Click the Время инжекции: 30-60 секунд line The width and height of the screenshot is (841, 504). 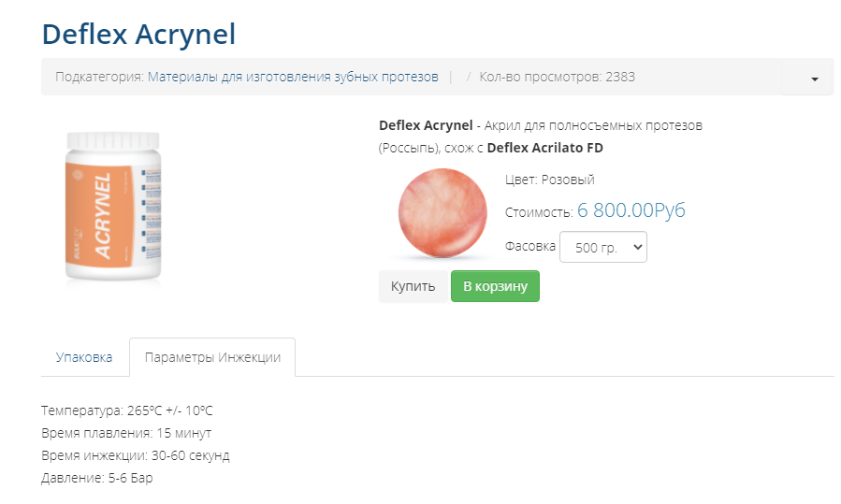(x=136, y=455)
